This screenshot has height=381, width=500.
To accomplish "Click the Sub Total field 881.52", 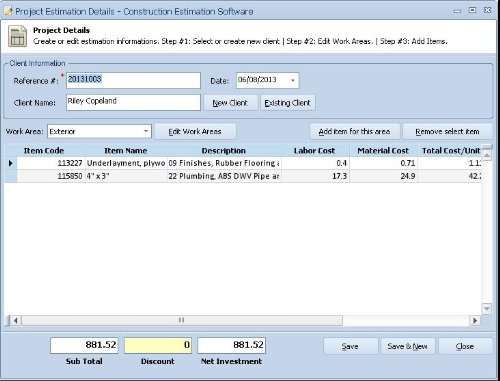I will click(x=84, y=345).
